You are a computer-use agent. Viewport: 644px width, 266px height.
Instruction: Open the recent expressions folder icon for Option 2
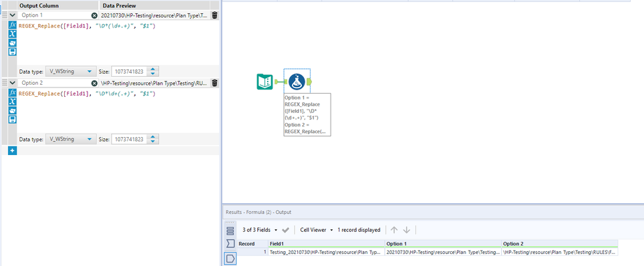point(12,110)
